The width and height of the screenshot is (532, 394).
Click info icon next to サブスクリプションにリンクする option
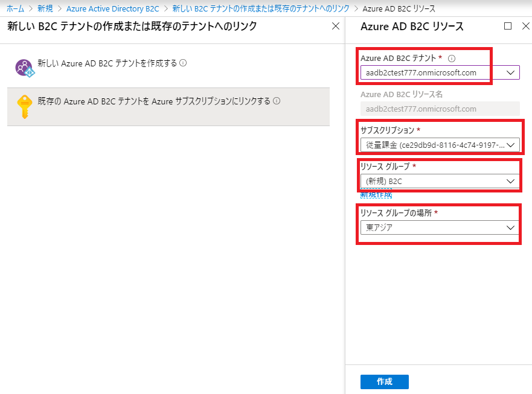point(277,101)
